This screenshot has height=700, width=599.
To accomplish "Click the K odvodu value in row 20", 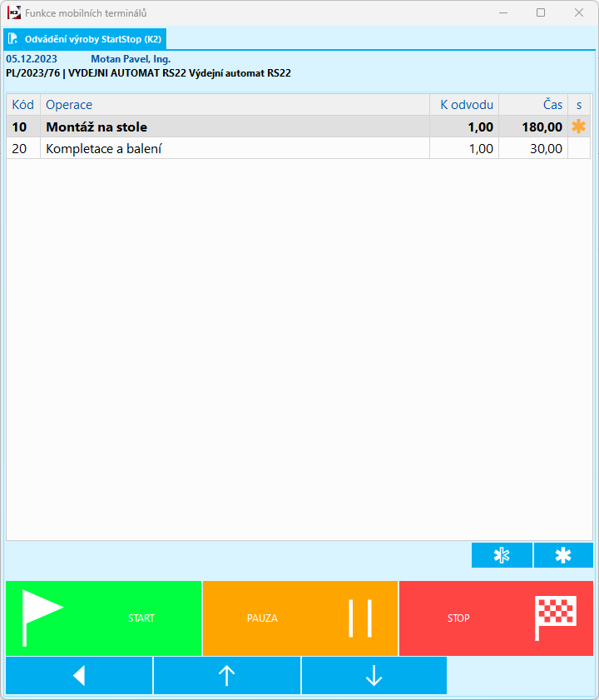I will coord(464,148).
